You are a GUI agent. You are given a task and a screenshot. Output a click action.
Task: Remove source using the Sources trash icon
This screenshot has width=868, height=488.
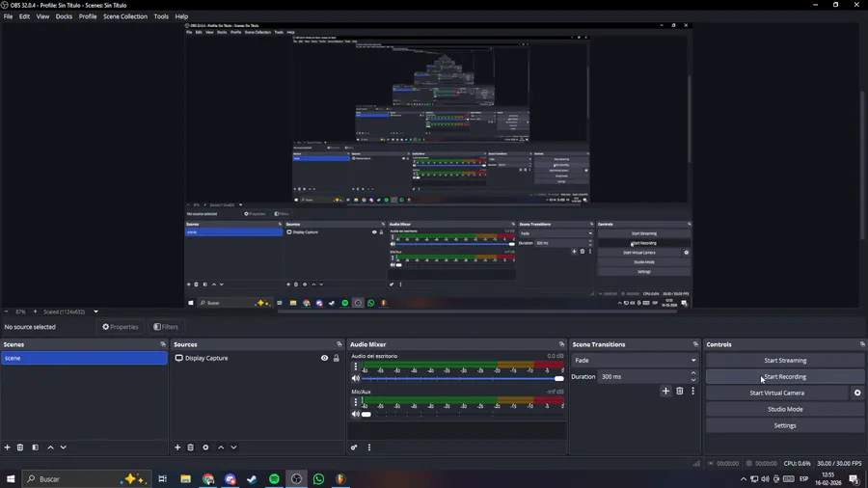click(x=190, y=447)
